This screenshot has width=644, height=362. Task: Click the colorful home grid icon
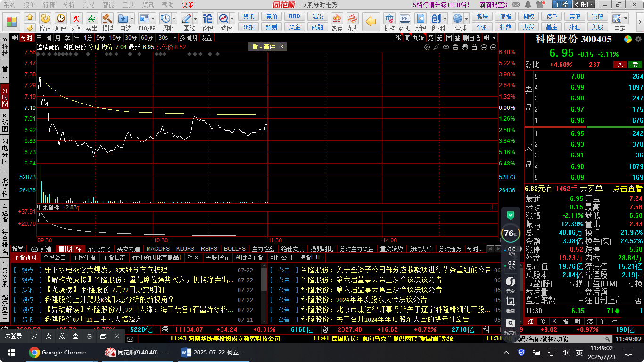[12, 22]
